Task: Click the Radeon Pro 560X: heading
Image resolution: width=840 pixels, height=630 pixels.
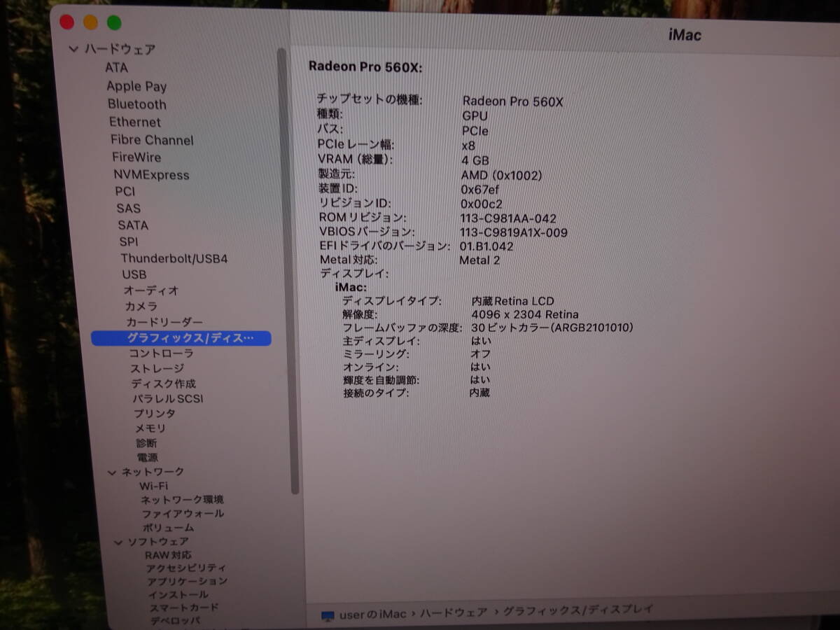Action: click(x=365, y=67)
